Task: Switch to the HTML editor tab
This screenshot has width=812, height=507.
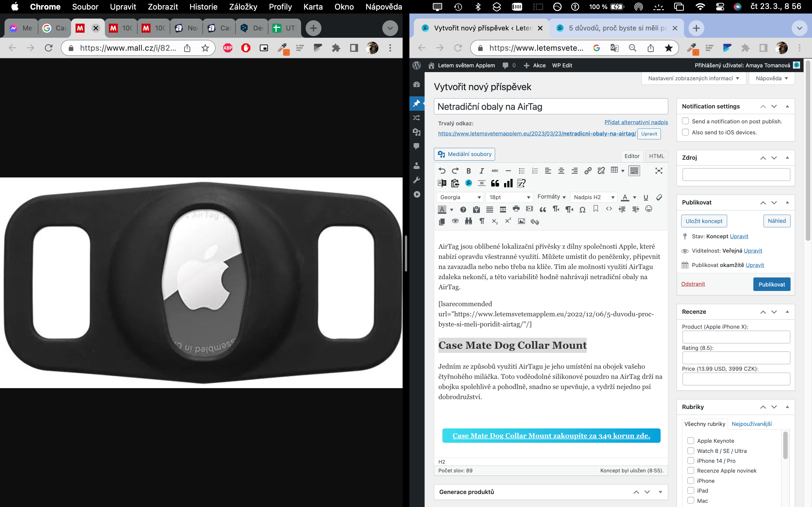Action: pyautogui.click(x=656, y=156)
